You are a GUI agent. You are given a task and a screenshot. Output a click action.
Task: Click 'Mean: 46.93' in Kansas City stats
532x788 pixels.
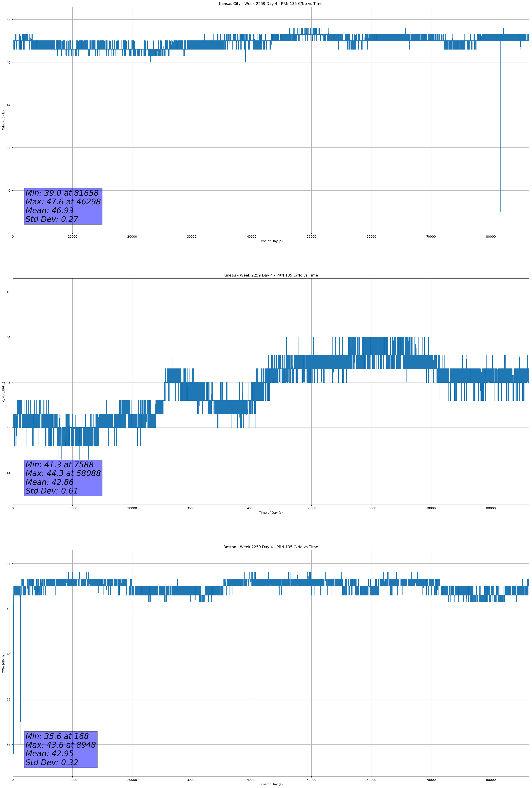click(50, 211)
